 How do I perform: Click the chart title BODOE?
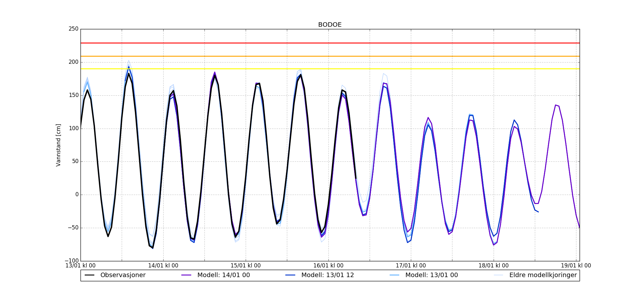pyautogui.click(x=330, y=25)
